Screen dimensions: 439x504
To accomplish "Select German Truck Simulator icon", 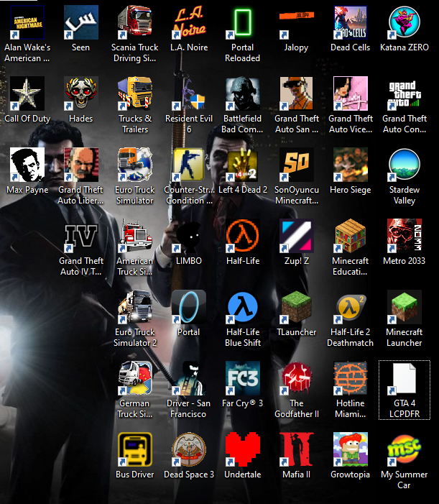I will [x=135, y=378].
